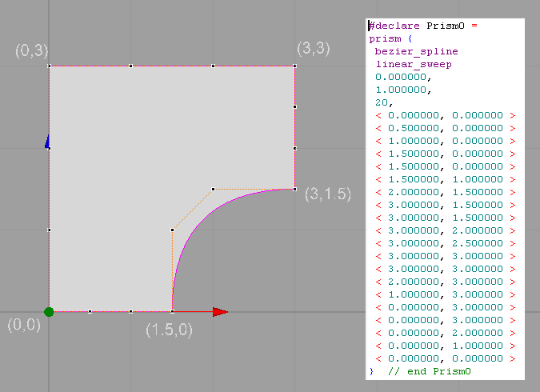Screen dimensions: 540x392
Task: Click the "bezier_spline" keyword in the code
Action: coord(406,51)
